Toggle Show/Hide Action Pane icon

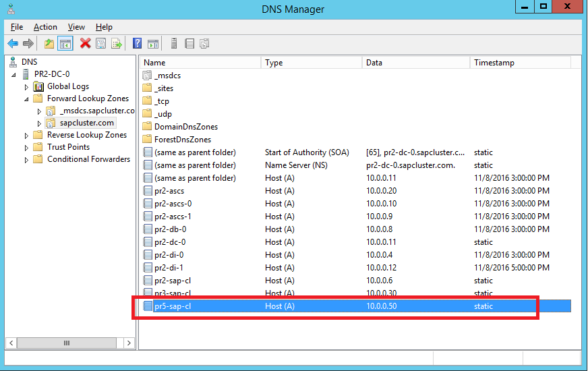click(153, 44)
